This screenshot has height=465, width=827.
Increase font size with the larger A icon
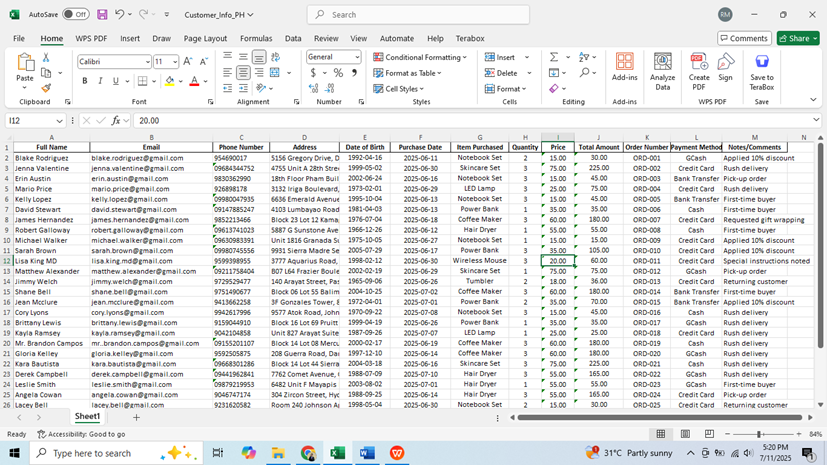188,62
